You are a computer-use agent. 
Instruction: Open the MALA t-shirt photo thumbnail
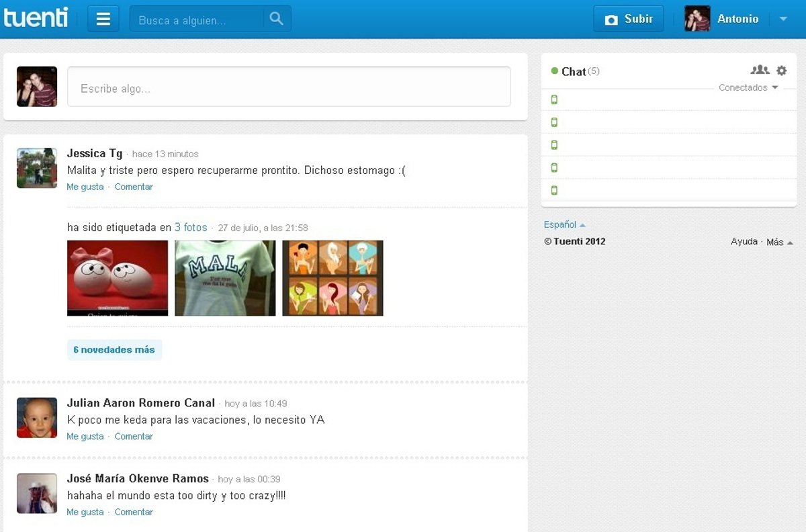(225, 278)
